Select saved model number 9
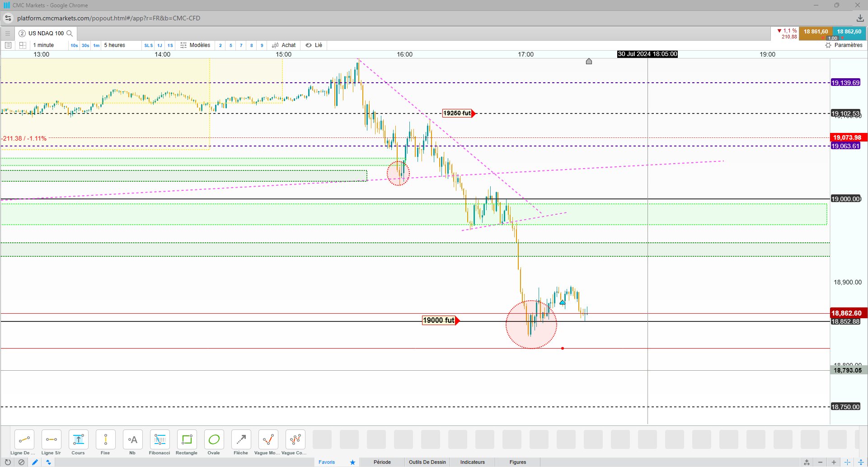The width and height of the screenshot is (868, 467). click(262, 45)
